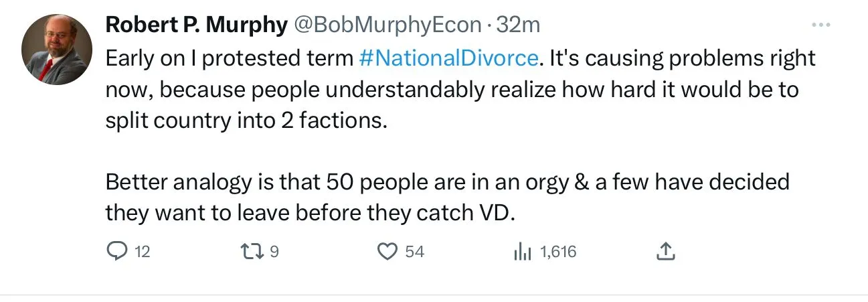
Task: Click the retweet count showing 9
Action: 273,252
